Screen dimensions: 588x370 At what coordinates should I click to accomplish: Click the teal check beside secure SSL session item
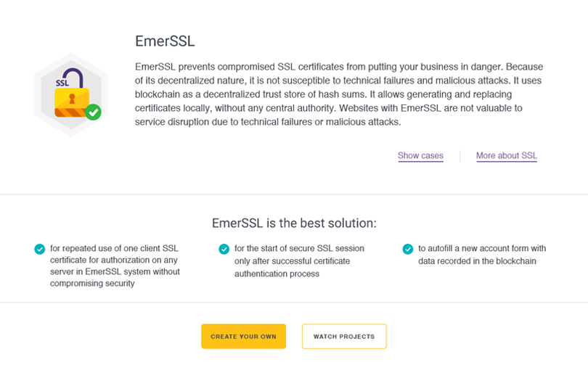pos(224,249)
